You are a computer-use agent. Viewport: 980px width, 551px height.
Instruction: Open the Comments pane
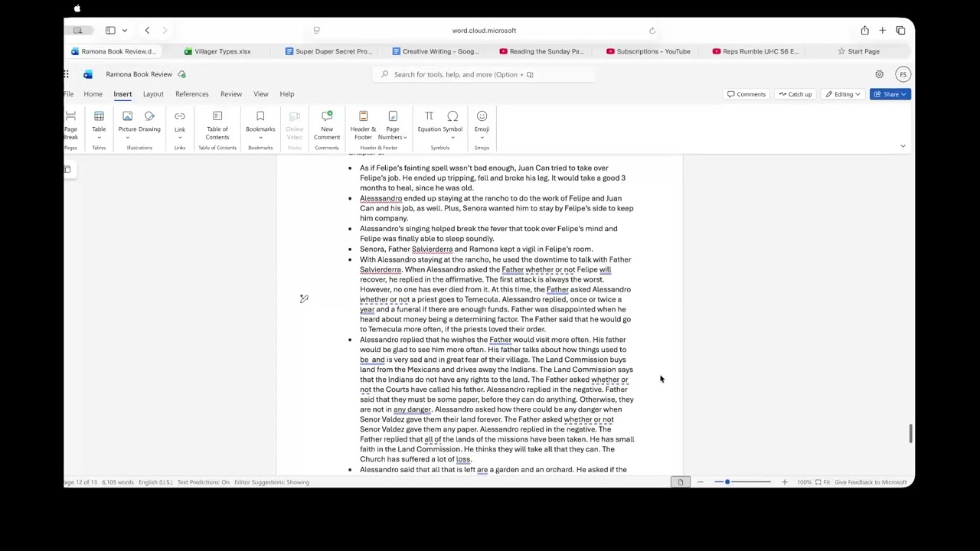(x=746, y=94)
